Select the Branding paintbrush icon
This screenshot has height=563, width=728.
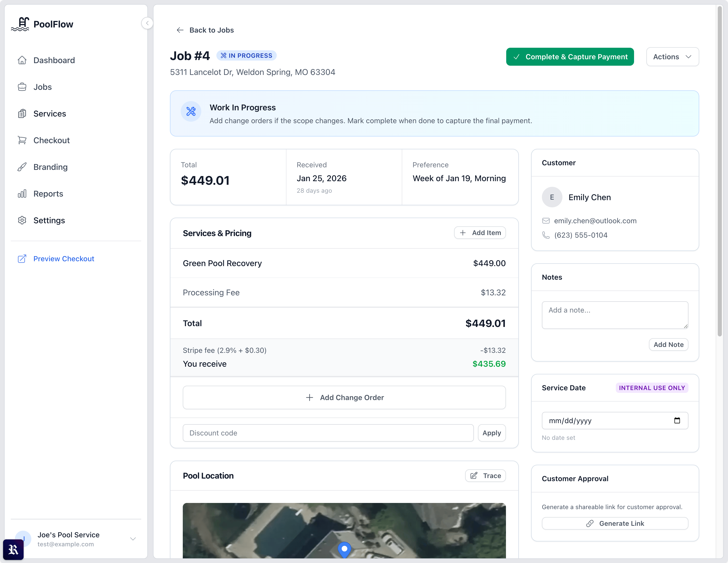(22, 167)
